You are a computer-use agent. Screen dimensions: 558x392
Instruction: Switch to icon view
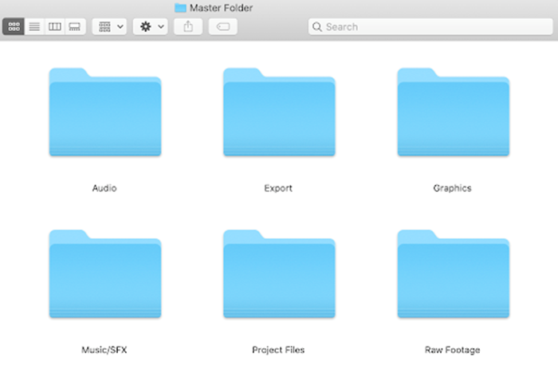coord(14,26)
